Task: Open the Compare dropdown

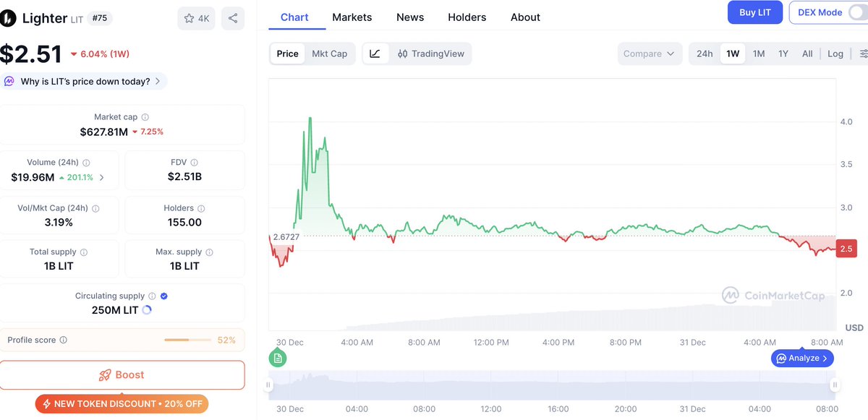Action: click(650, 53)
